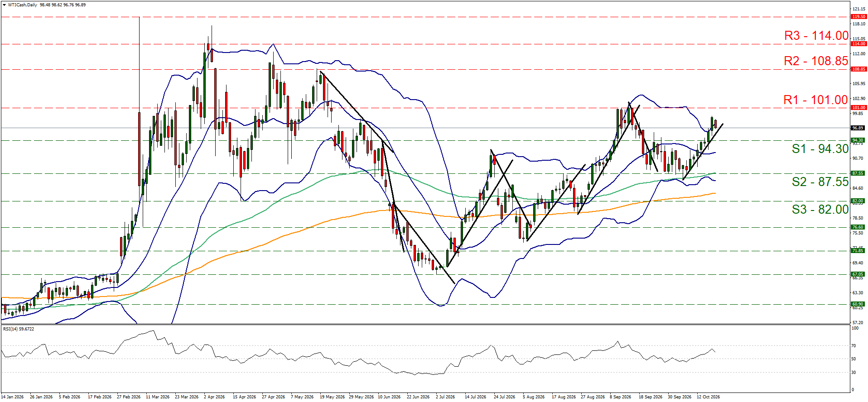Click the small triangle before WTICash,Daily

pos(4,5)
